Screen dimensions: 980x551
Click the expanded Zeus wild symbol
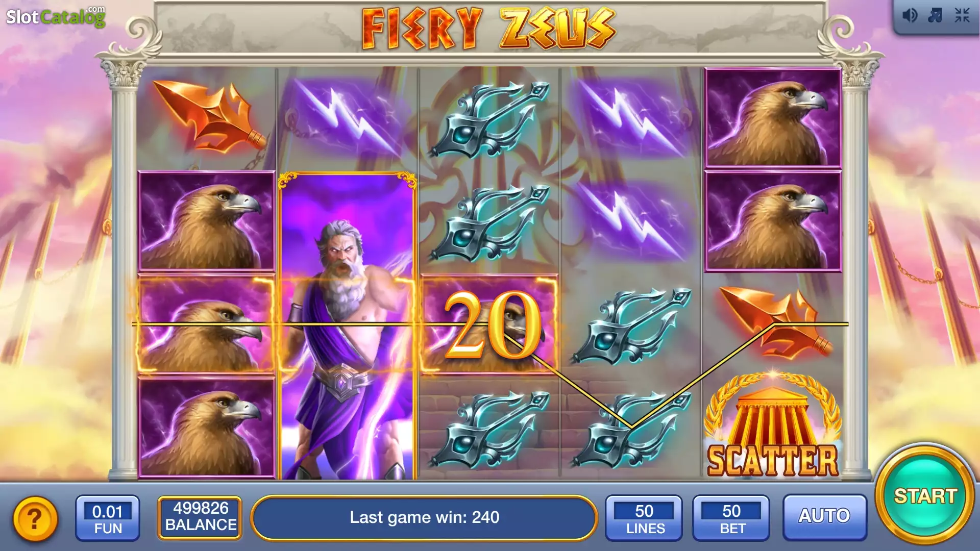(347, 326)
